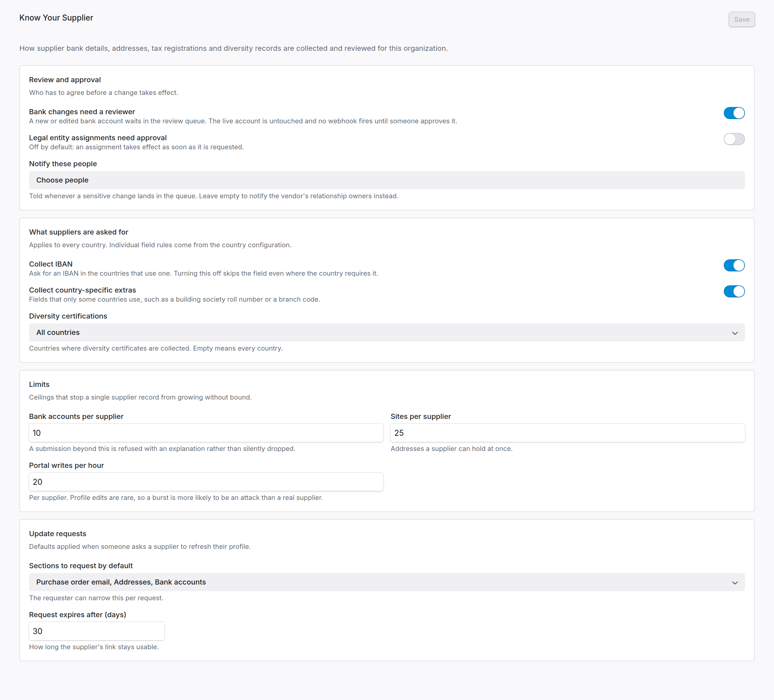Image resolution: width=774 pixels, height=700 pixels.
Task: Click the Limits section heading
Action: click(39, 384)
